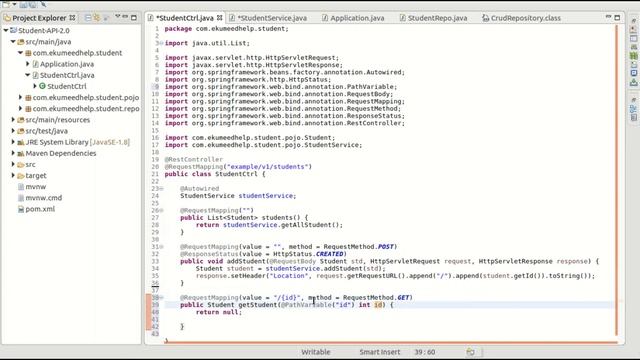Collapse StudentCtrl.java tree node
Screen dimensions: 640x360
pos(28,75)
